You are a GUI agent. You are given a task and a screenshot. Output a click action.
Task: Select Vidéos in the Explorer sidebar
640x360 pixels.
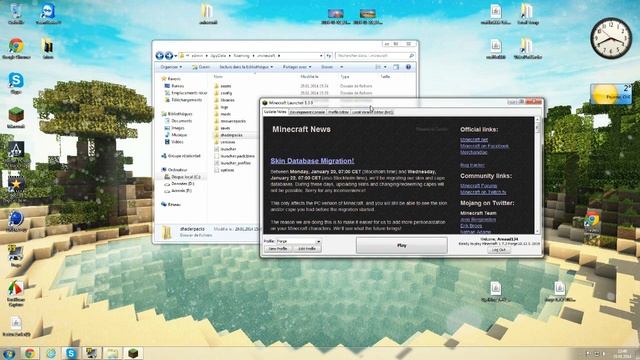click(x=174, y=142)
